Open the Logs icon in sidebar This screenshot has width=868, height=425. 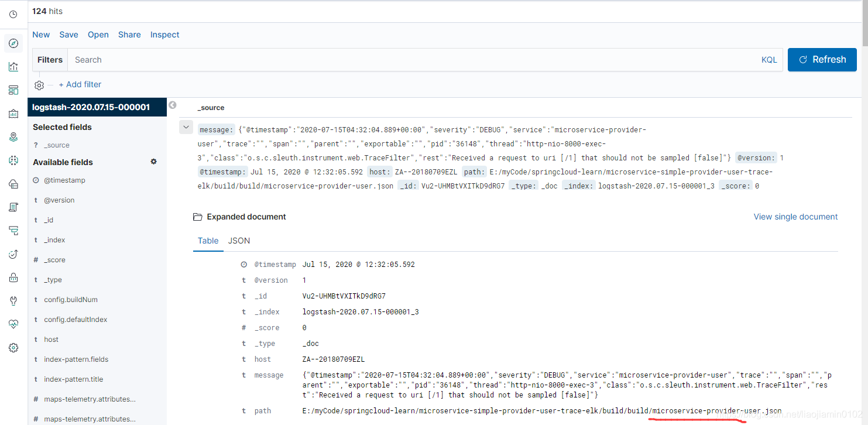click(x=13, y=207)
